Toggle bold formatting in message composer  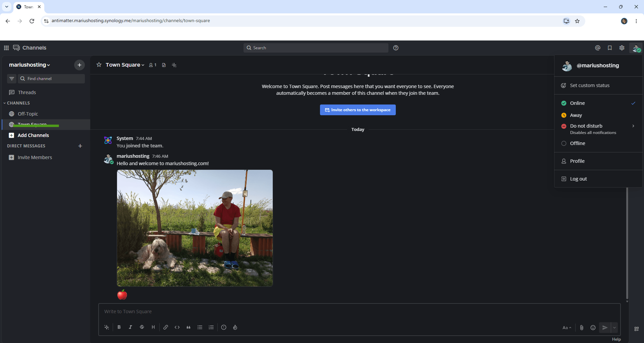point(119,327)
